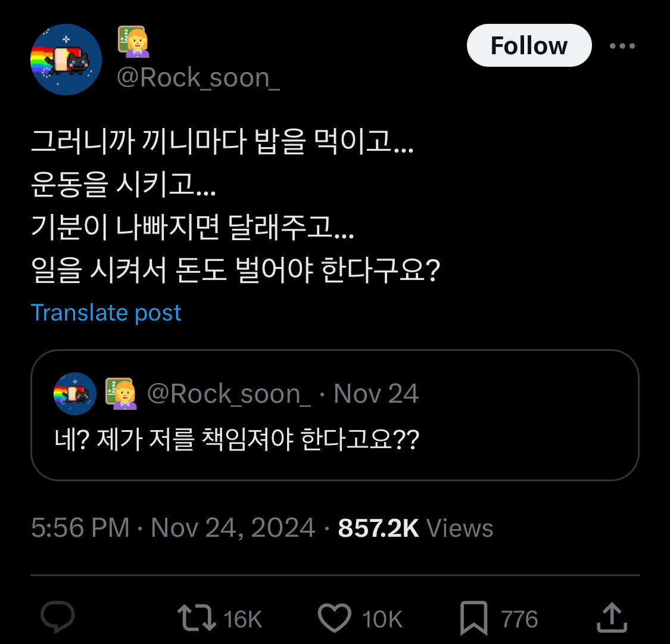This screenshot has width=670, height=644.
Task: Open the 857.2K Views details
Action: 415,527
